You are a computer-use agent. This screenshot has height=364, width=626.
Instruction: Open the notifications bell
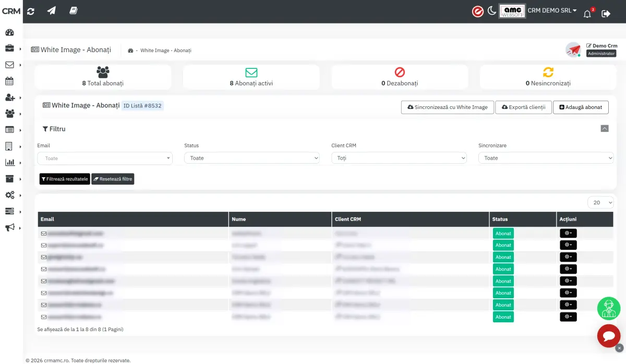point(587,14)
